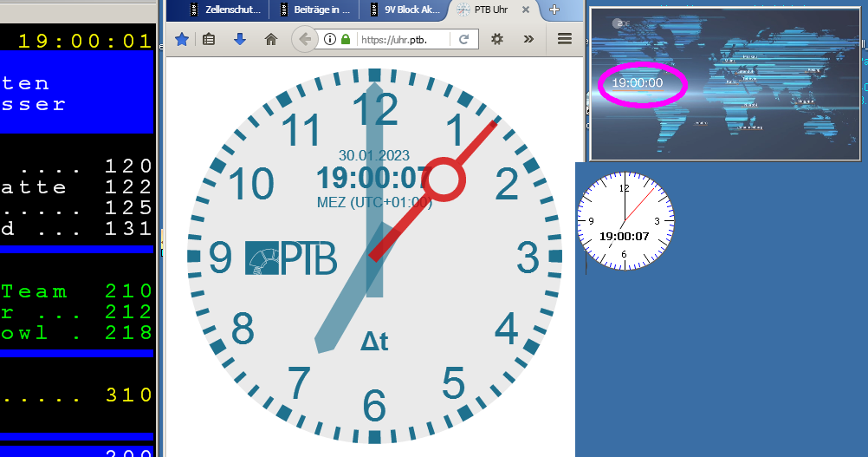Screen dimensions: 868x457
Task: Click teletext page number 120
Action: pos(128,166)
